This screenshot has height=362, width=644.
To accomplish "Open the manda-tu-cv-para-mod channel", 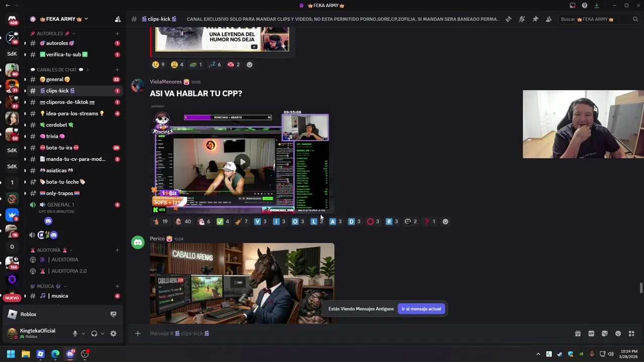I will 74,159.
